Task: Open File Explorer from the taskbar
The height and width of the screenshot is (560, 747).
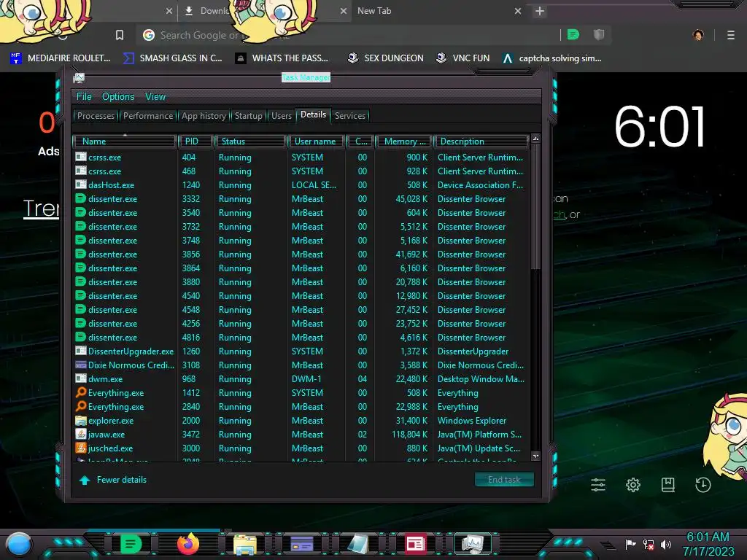Action: point(245,545)
